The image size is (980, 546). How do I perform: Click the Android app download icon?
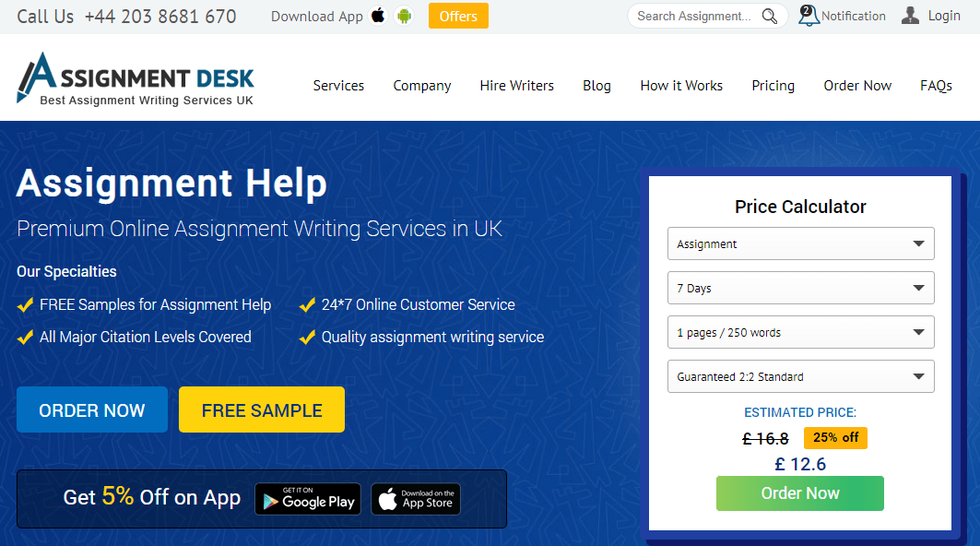(405, 16)
